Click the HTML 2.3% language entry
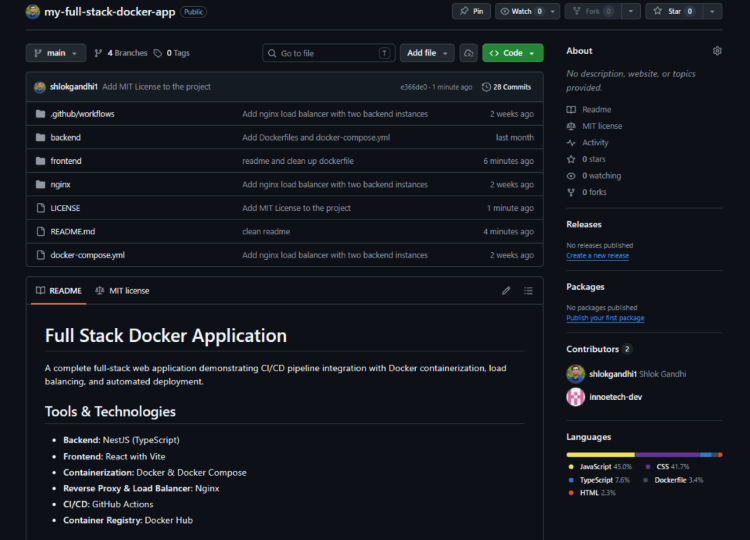 pos(592,493)
